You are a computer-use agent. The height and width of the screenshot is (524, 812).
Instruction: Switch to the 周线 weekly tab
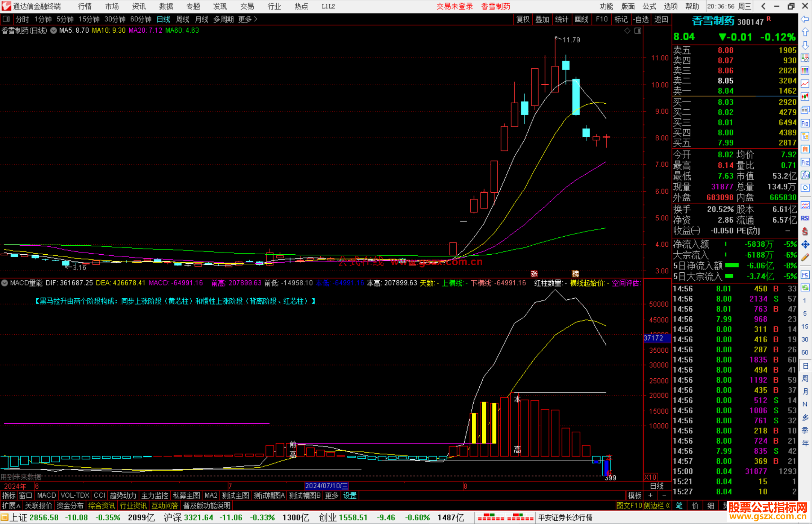(183, 19)
